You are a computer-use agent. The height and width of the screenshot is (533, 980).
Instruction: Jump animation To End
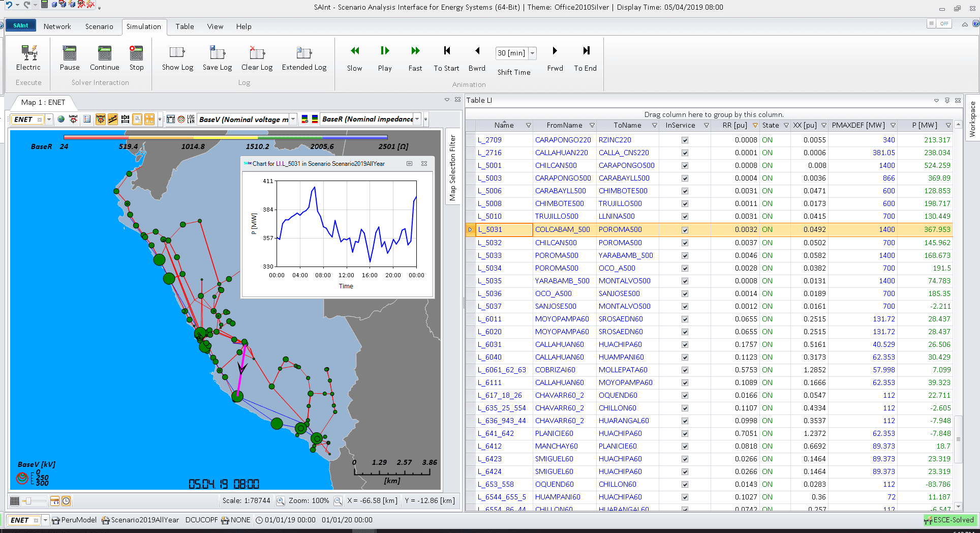(x=586, y=51)
